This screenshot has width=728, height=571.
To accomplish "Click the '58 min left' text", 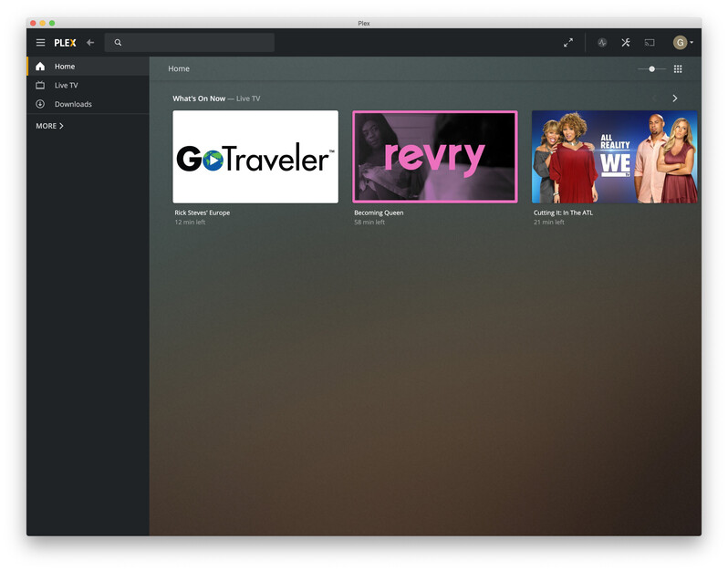I will click(369, 223).
